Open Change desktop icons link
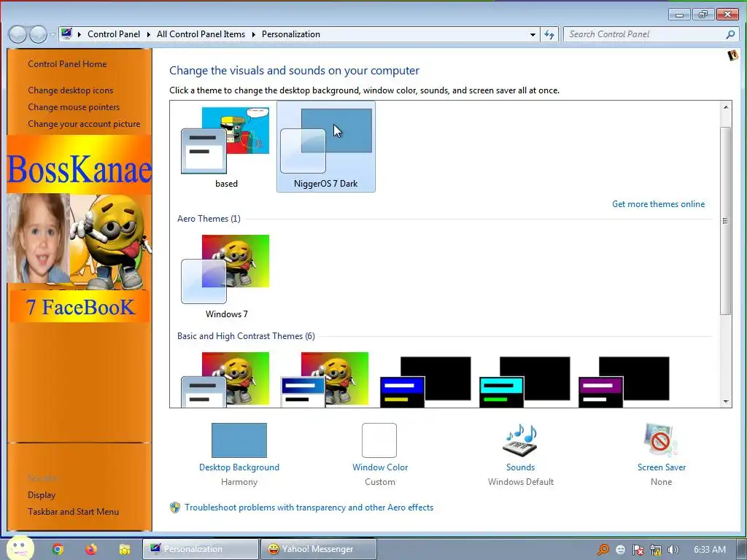The height and width of the screenshot is (560, 747). 71,90
